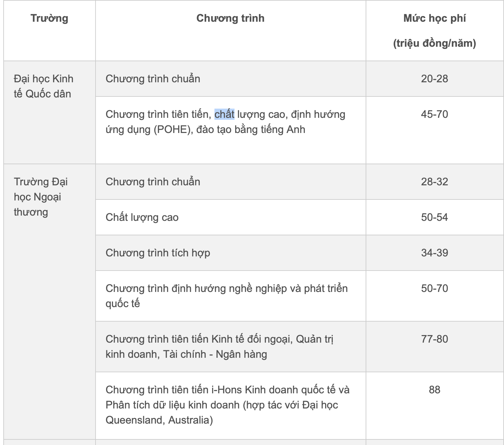Click the 'định hướng nghề nghiệp' program cell
Image resolution: width=504 pixels, height=445 pixels.
point(231,296)
